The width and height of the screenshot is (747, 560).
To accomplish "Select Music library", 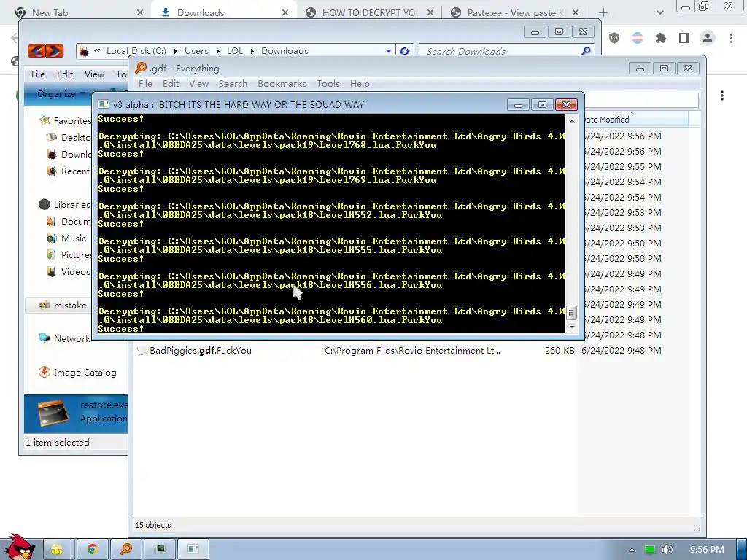I will [66, 238].
